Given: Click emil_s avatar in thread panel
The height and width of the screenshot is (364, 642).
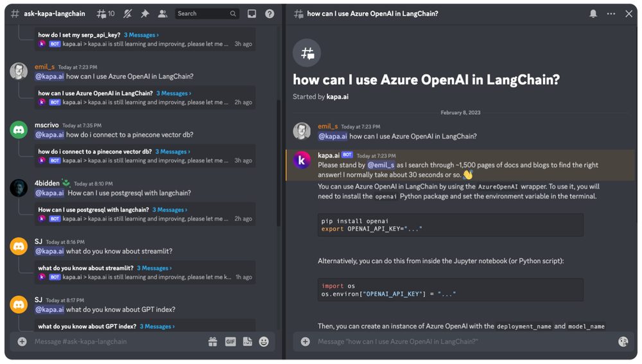Looking at the screenshot, I should click(302, 131).
